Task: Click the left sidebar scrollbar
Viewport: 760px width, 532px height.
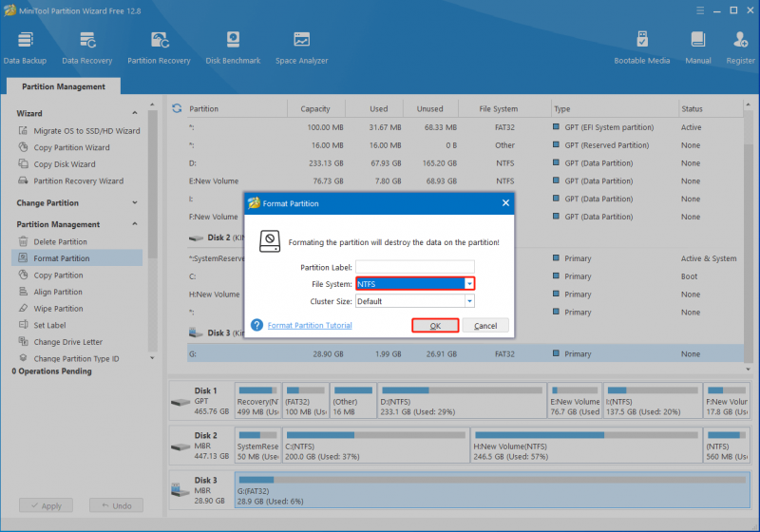Action: coord(153,184)
